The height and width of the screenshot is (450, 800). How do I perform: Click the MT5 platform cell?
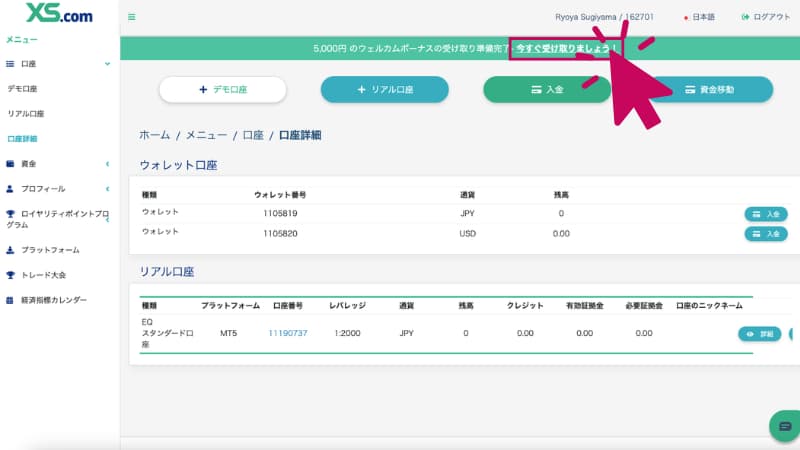[x=229, y=333]
